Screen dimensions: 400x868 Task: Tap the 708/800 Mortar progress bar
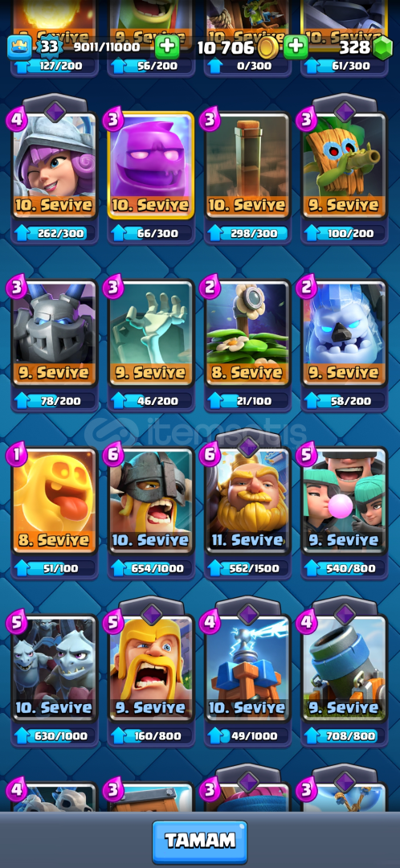(344, 735)
